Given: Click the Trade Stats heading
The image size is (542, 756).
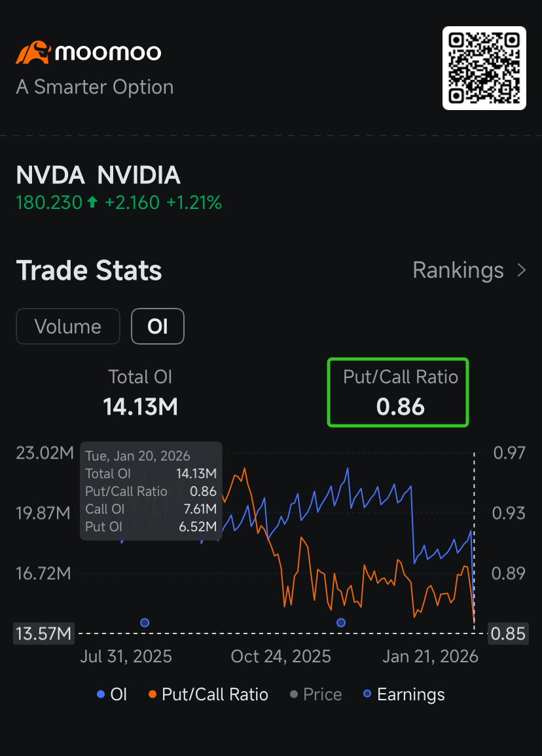Looking at the screenshot, I should pyautogui.click(x=89, y=271).
